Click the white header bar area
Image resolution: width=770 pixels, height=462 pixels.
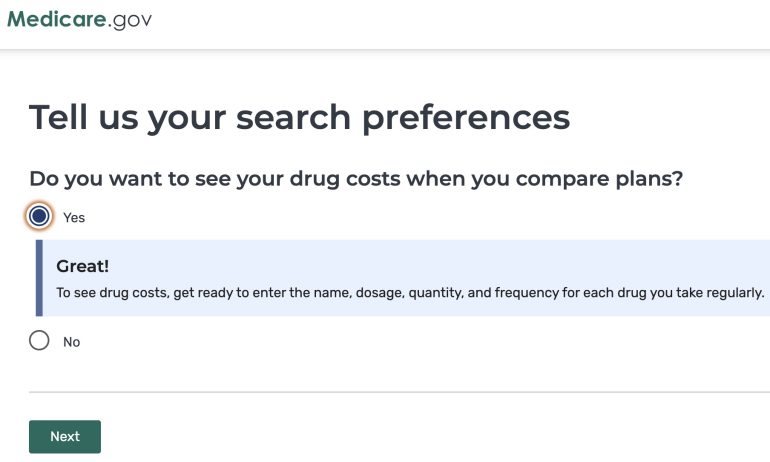coord(450,24)
